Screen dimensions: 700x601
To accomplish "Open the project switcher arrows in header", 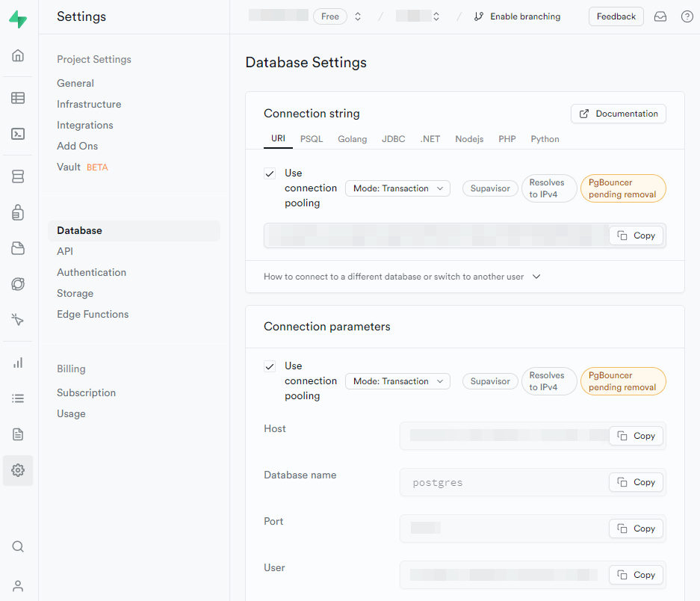I will click(436, 16).
